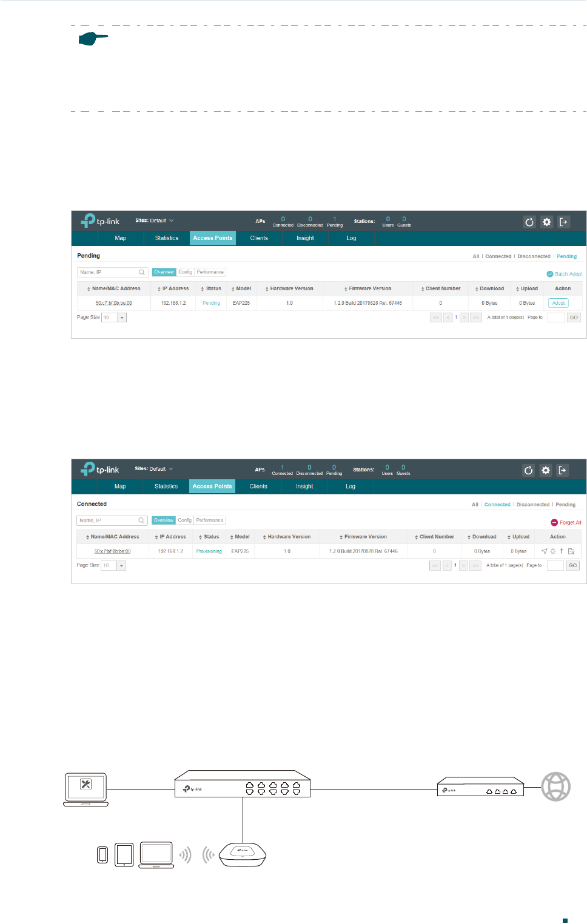Viewport: 587px width, 924px height.
Task: Open Map tab in the Pending screenshot
Action: click(x=121, y=238)
